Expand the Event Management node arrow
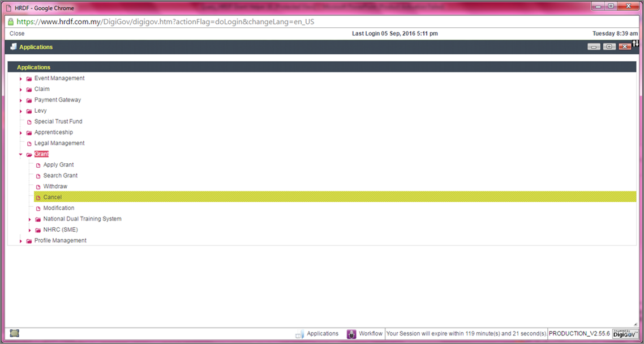Image resolution: width=644 pixels, height=344 pixels. (x=20, y=79)
